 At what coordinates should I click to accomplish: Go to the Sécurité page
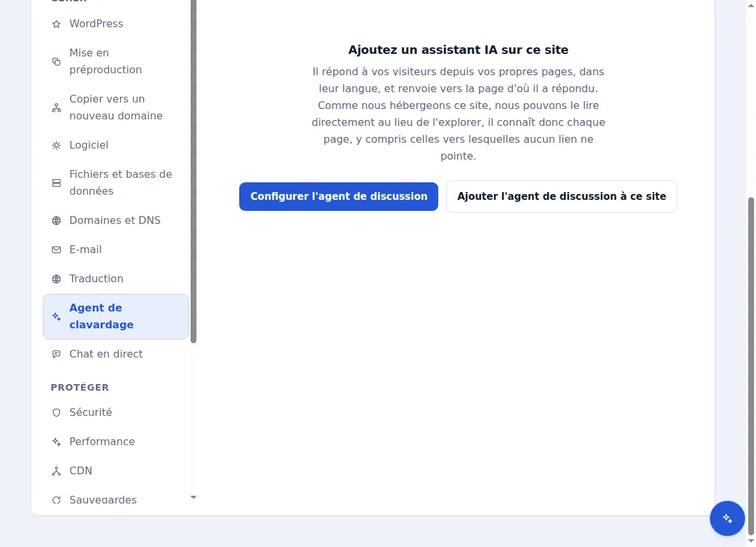click(115, 413)
